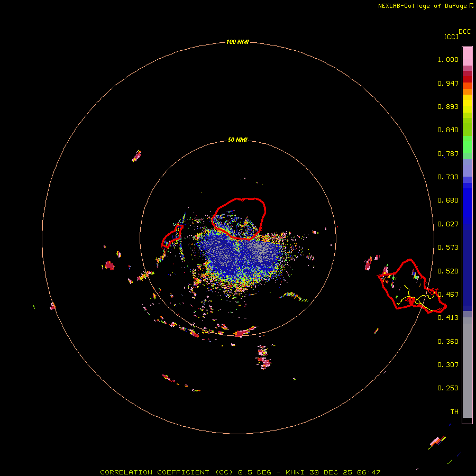Click the 0.947 scale value label

[x=448, y=83]
